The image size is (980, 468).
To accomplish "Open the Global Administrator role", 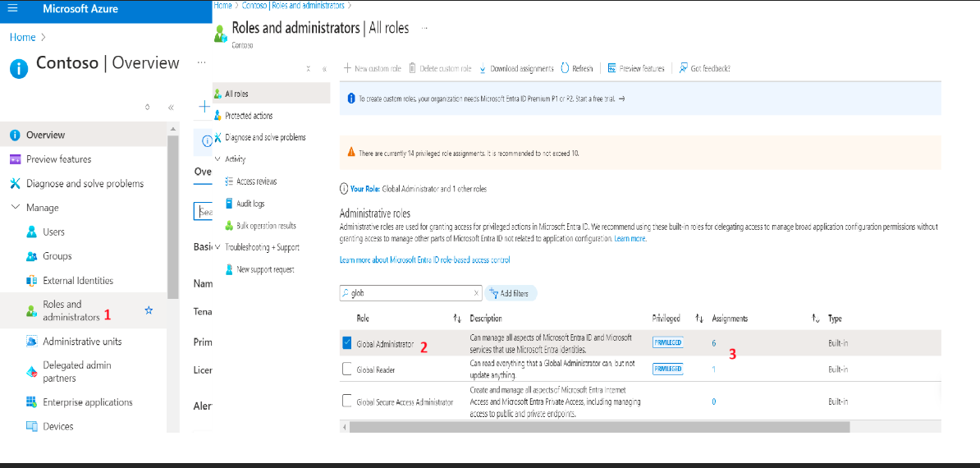I will tap(385, 344).
